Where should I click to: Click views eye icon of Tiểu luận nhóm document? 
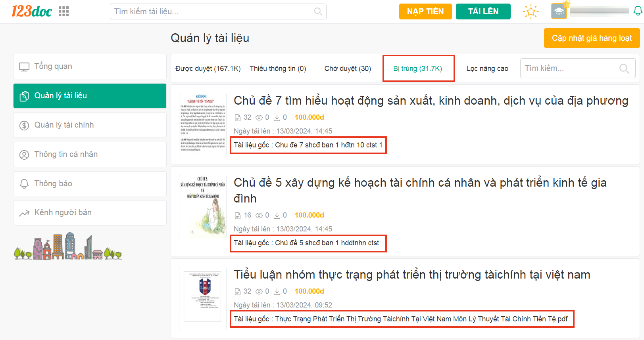[x=259, y=292]
